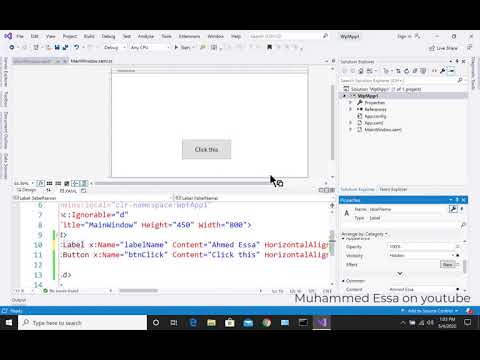The width and height of the screenshot is (480, 360).
Task: Click Show All Files icon in Solution Explorer
Action: tap(423, 71)
